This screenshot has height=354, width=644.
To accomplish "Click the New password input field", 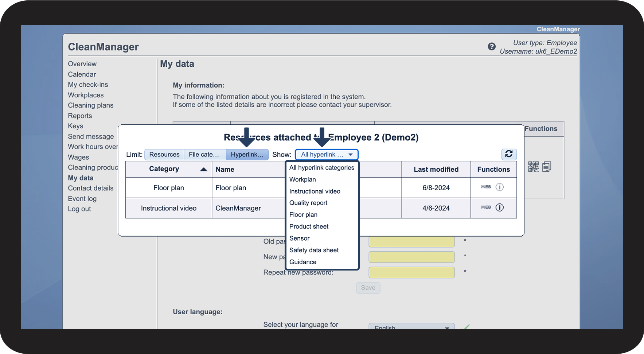I will pos(411,257).
